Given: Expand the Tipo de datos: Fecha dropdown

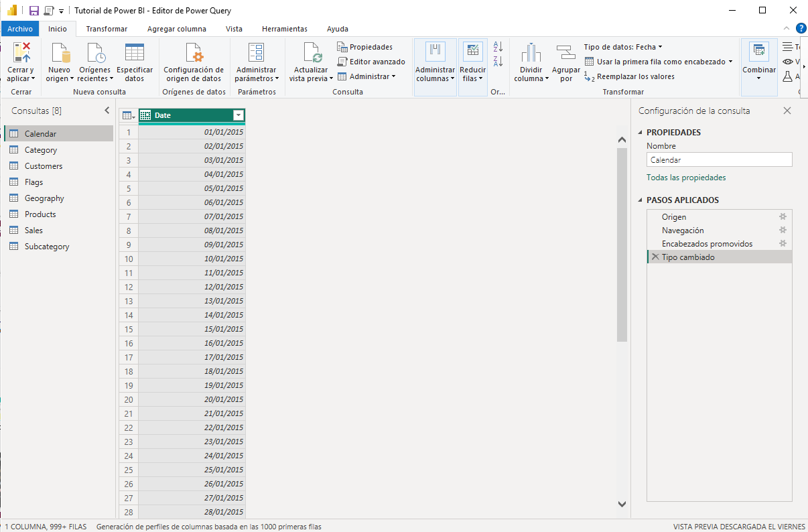Looking at the screenshot, I should point(622,47).
